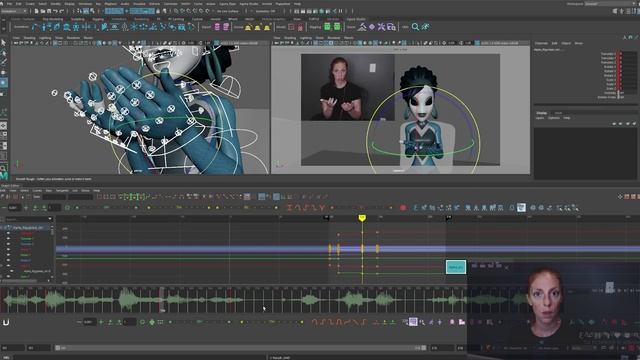The height and width of the screenshot is (360, 640).
Task: Pick the Lasso select tool in the toolbox
Action: click(x=4, y=52)
